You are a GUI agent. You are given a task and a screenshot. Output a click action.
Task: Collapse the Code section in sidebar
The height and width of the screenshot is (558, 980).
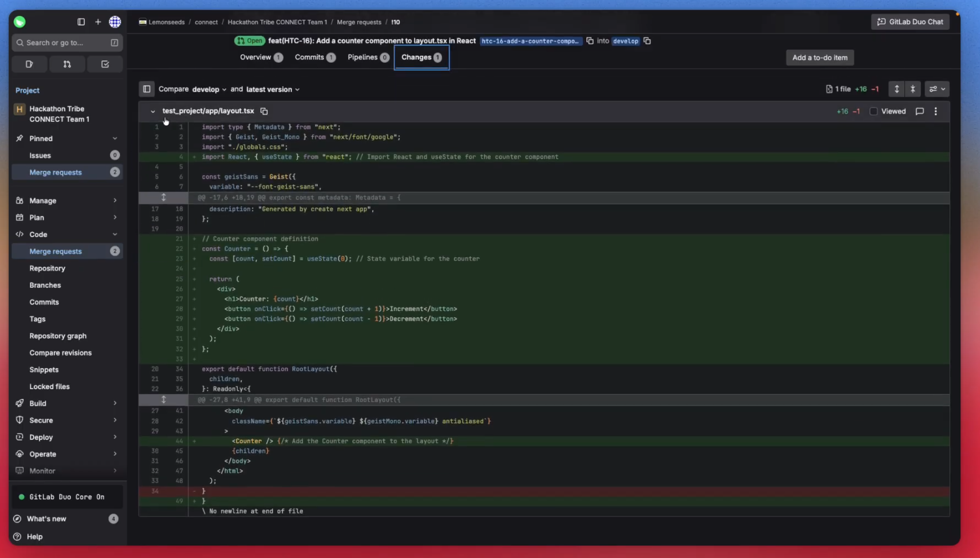click(x=115, y=234)
